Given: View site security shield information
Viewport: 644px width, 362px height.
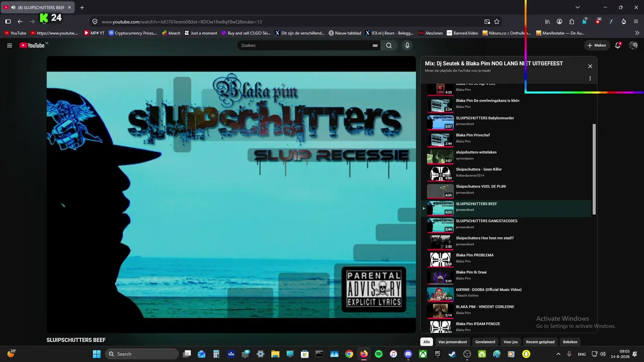Looking at the screenshot, I should pyautogui.click(x=95, y=22).
